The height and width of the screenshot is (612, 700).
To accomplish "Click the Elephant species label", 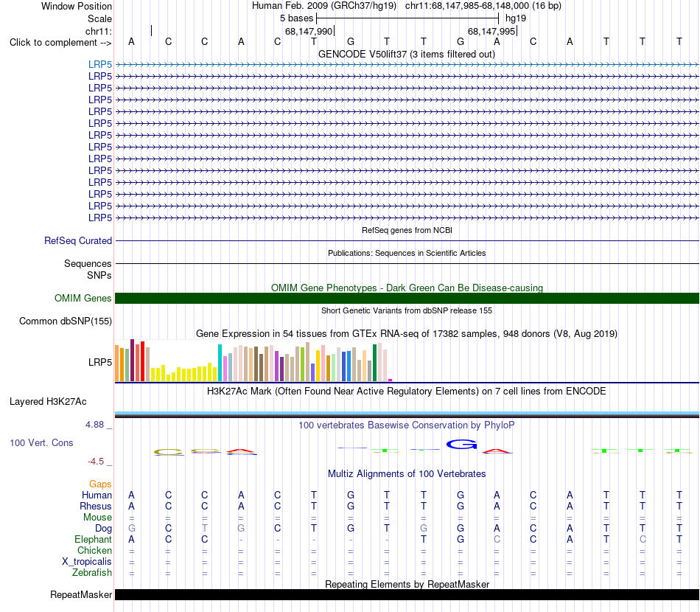I will click(x=93, y=540).
